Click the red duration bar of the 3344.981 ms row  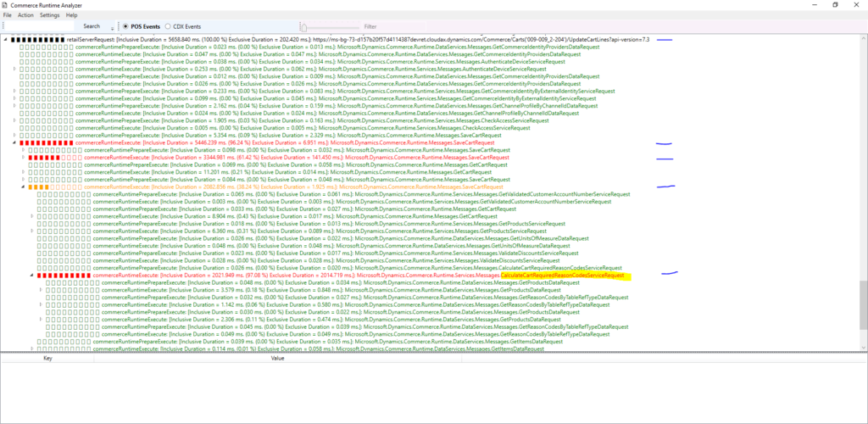(x=55, y=157)
